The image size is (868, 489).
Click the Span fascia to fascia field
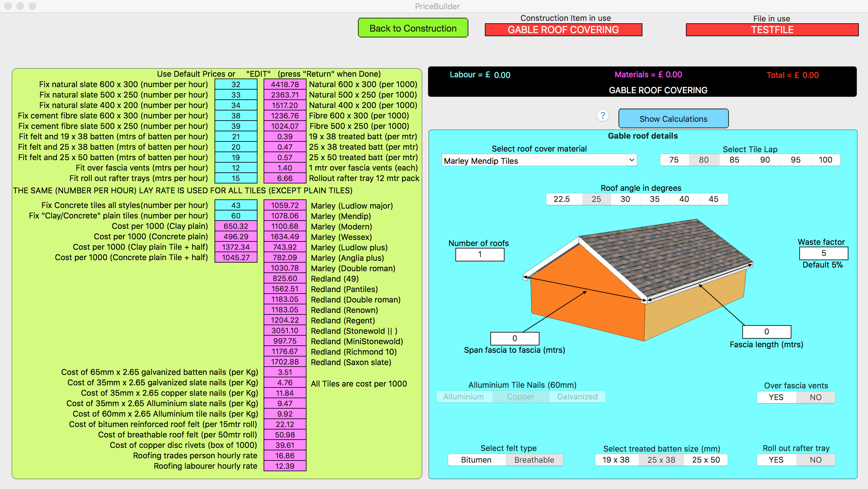(x=515, y=338)
